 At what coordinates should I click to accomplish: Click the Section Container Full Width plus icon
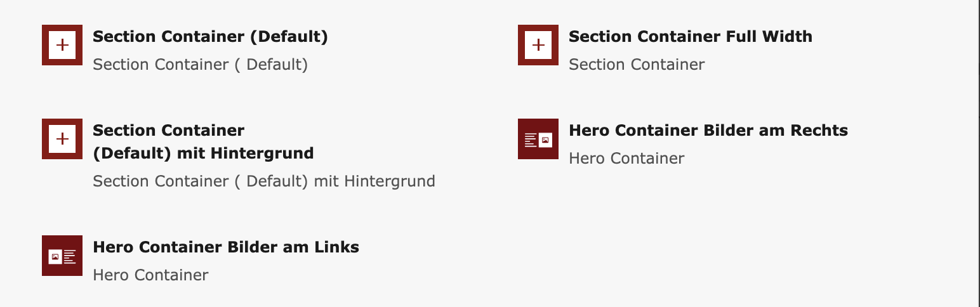click(538, 45)
